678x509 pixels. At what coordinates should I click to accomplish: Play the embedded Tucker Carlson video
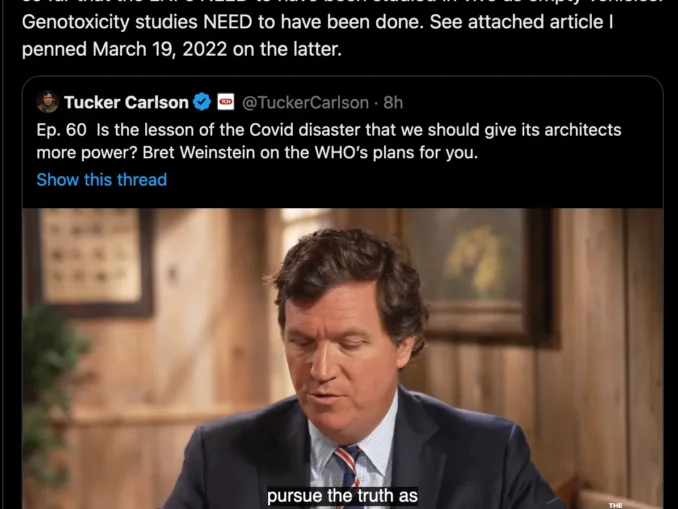click(x=342, y=359)
